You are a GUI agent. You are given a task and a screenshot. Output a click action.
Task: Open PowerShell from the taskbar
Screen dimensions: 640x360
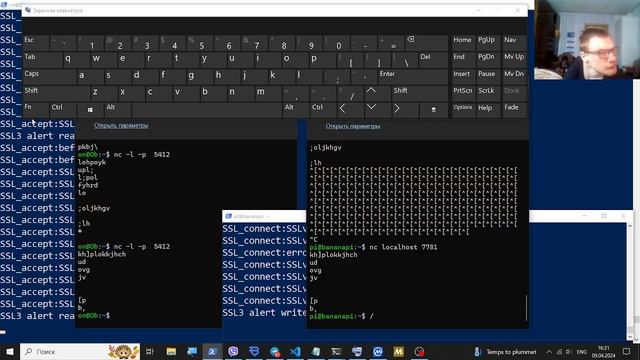212,351
